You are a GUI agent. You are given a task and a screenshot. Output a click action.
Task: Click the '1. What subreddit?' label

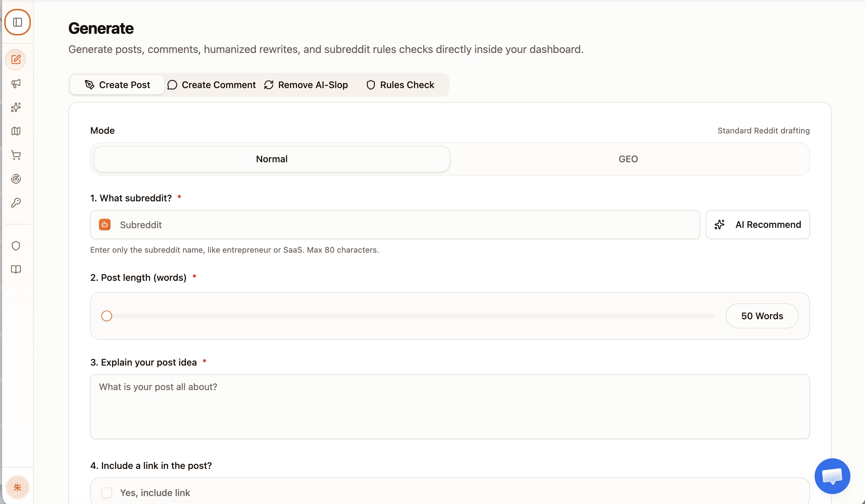click(x=131, y=198)
